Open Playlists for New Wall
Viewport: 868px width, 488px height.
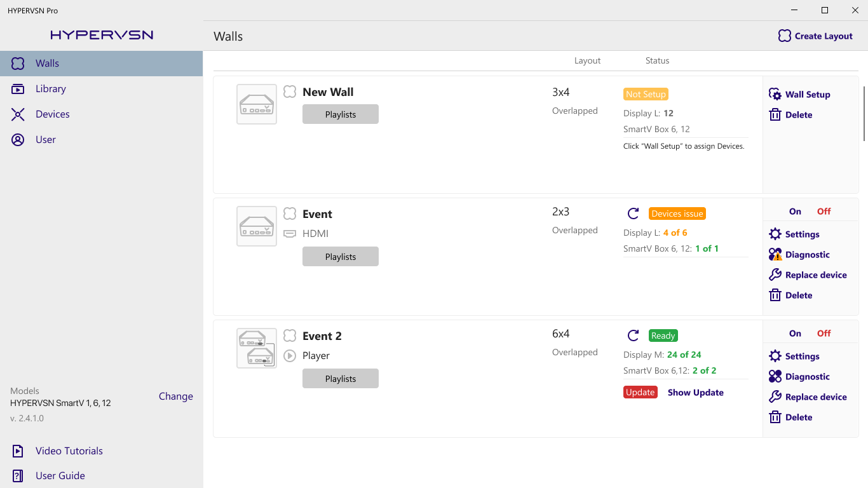[341, 114]
